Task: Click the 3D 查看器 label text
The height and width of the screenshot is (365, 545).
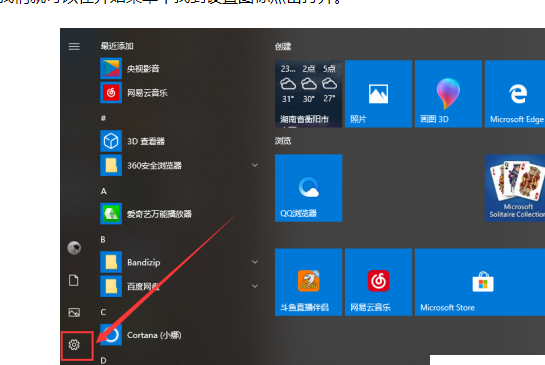Action: (x=146, y=141)
